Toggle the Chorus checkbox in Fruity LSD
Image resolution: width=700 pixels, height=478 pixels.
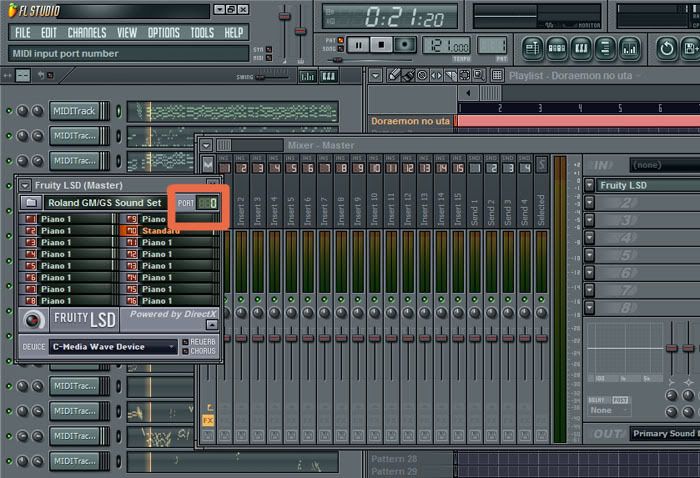185,351
